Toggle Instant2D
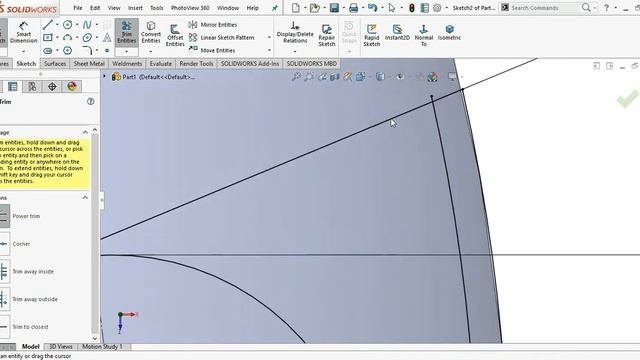Image resolution: width=640 pixels, height=360 pixels. [x=397, y=32]
